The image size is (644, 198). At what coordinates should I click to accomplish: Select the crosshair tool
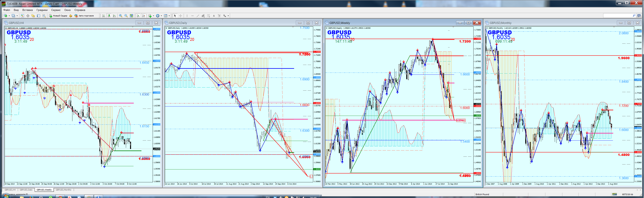[180, 16]
